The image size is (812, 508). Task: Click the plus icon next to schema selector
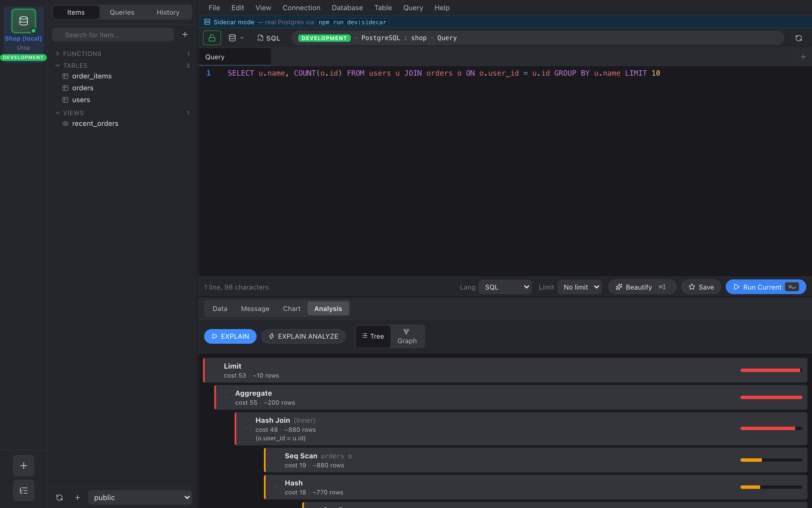[78, 498]
